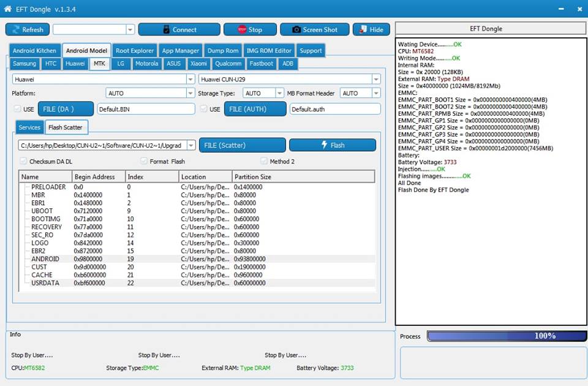Click the Begin Address column header
Viewport: 588px width, 386px height.
pos(99,176)
